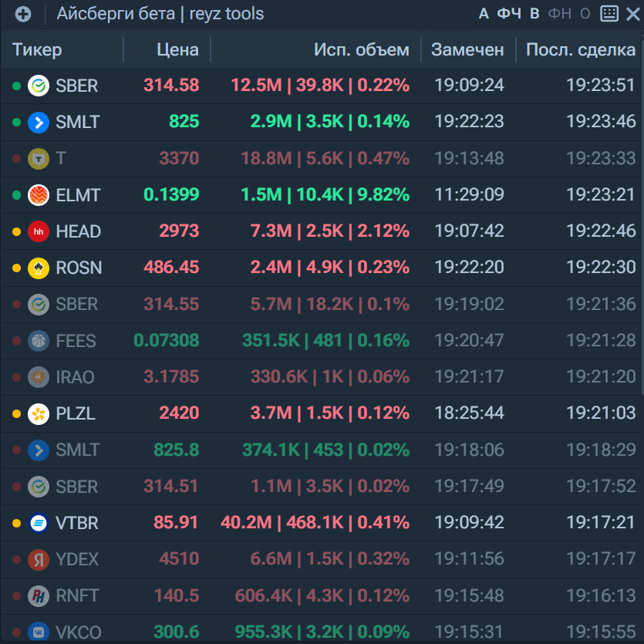Sort by Посл. сделка column header
Viewport: 644px width, 644px height.
[581, 49]
